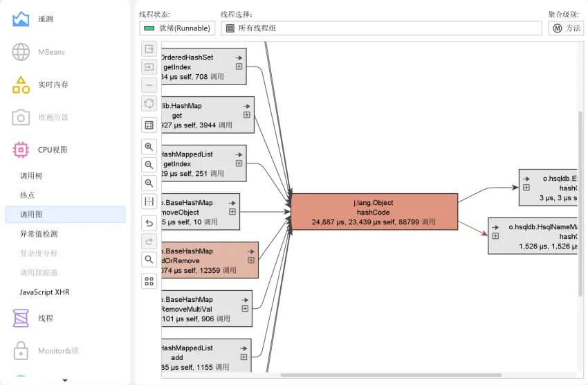Click the plain search magnifier toolbar icon
The height and width of the screenshot is (385, 588).
click(x=149, y=259)
